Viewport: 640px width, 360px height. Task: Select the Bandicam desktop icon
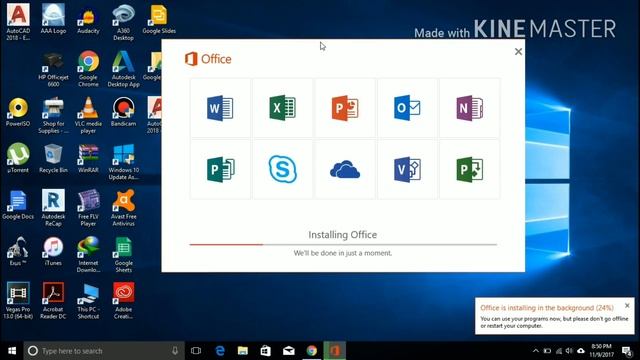[123, 111]
